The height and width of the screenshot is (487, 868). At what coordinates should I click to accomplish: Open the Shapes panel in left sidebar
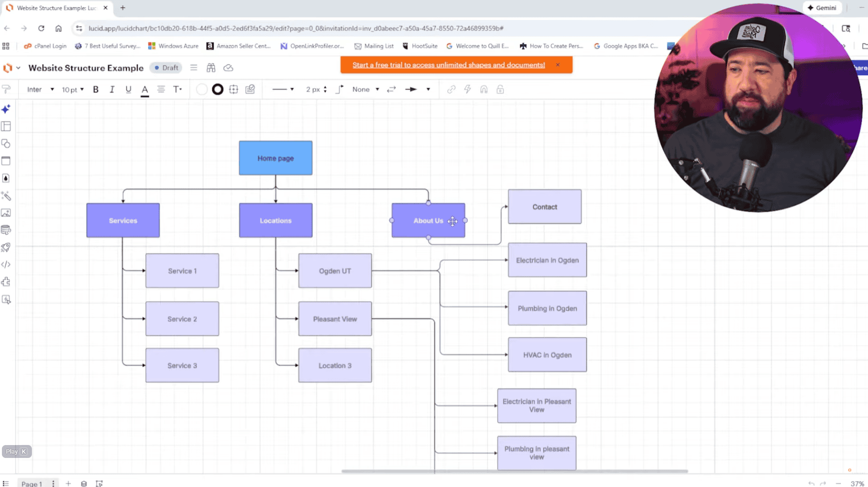[x=6, y=144]
